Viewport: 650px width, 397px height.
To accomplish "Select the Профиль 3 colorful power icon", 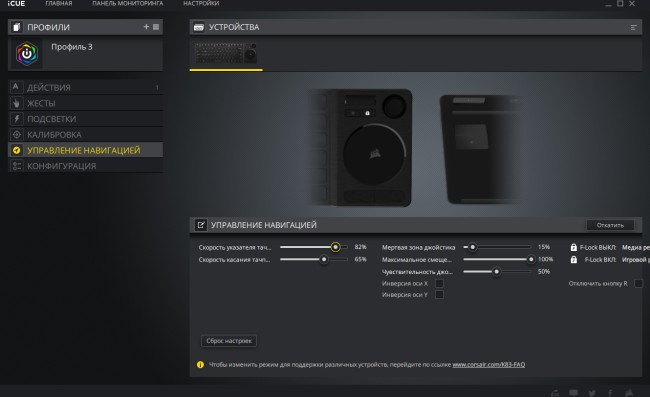I will pyautogui.click(x=27, y=53).
